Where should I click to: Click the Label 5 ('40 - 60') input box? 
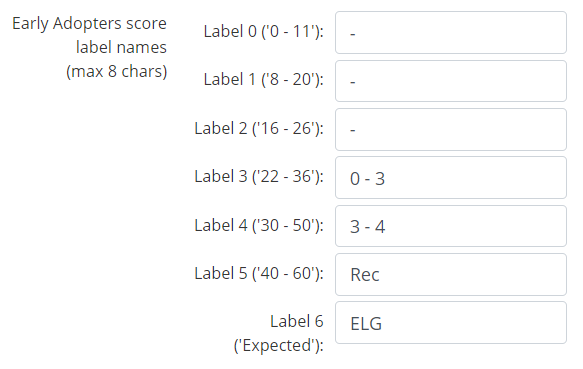pyautogui.click(x=451, y=275)
